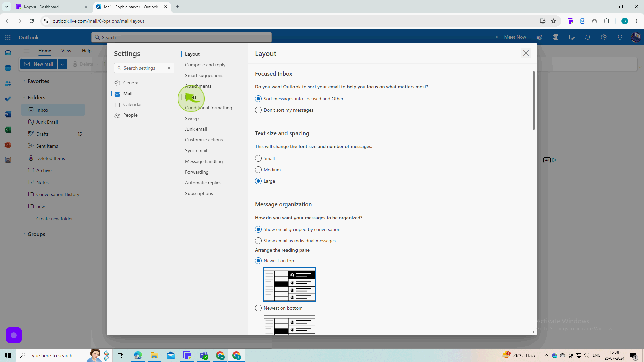Open the Calendar icon in left rail
The image size is (644, 362).
point(8,68)
